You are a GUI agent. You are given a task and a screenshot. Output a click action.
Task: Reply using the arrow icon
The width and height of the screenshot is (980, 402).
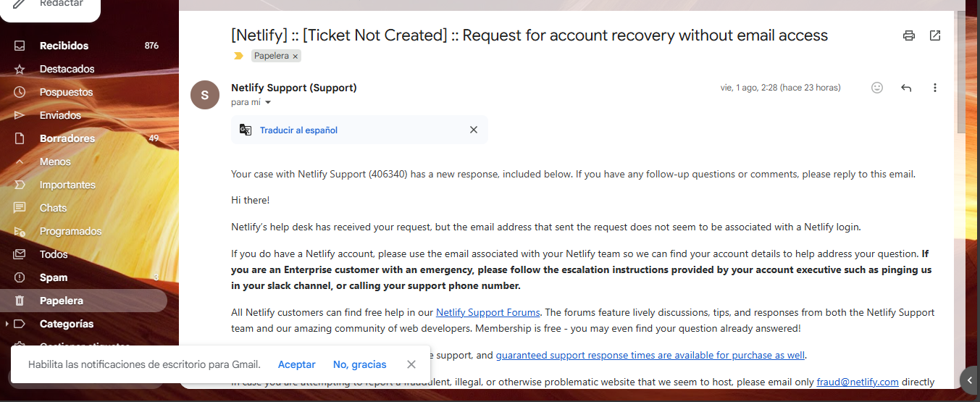tap(906, 88)
